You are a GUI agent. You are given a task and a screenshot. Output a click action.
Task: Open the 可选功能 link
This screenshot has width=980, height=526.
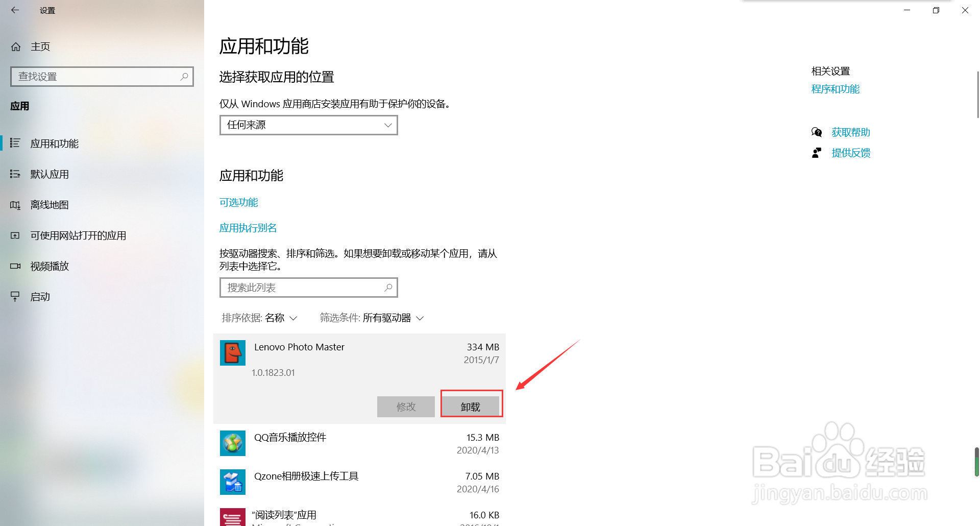(238, 202)
